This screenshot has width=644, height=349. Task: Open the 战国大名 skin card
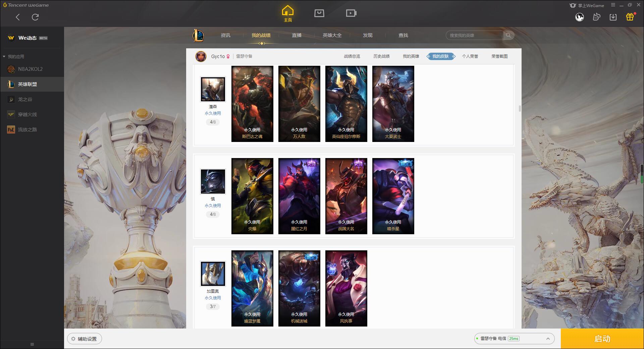(346, 196)
